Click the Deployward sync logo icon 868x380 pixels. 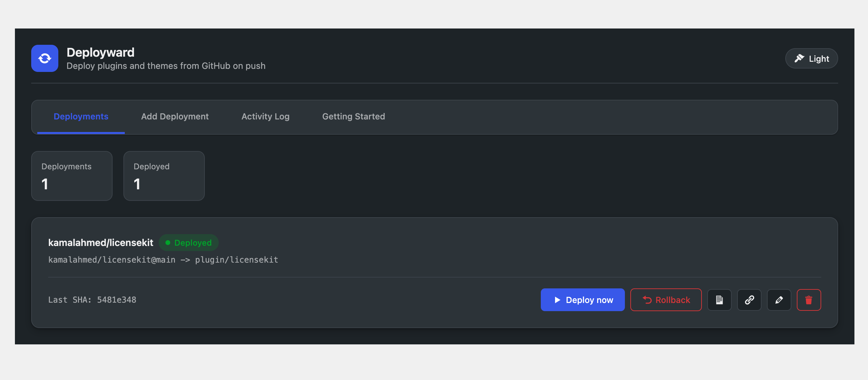pyautogui.click(x=45, y=58)
